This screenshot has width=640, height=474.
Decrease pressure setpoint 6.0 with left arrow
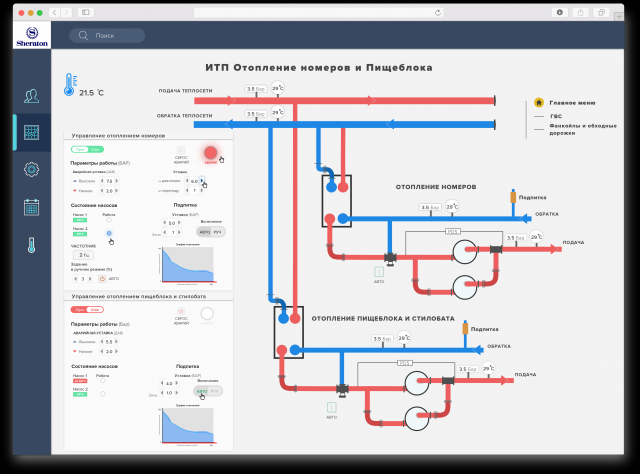187,180
